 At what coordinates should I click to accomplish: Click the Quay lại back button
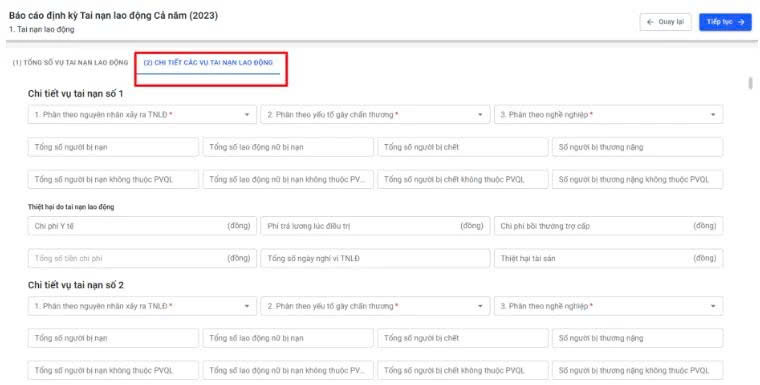[665, 22]
